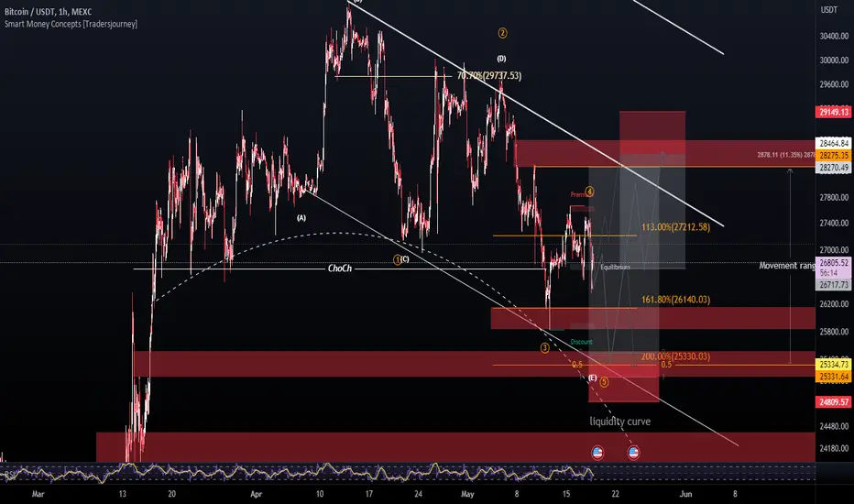Click the 20 date on time axis
The width and height of the screenshot is (854, 504).
pos(171,494)
